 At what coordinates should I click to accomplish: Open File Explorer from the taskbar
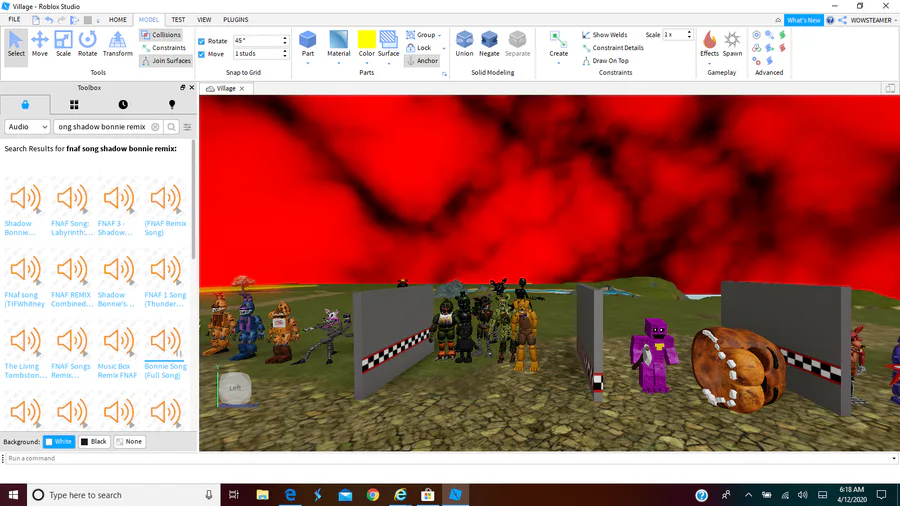tap(262, 495)
